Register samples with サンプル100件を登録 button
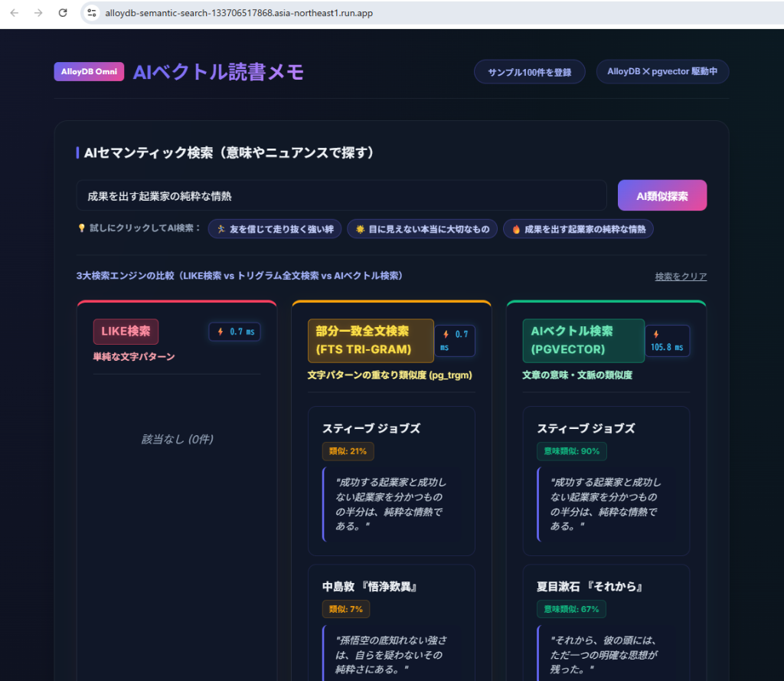The width and height of the screenshot is (784, 681). click(x=530, y=72)
